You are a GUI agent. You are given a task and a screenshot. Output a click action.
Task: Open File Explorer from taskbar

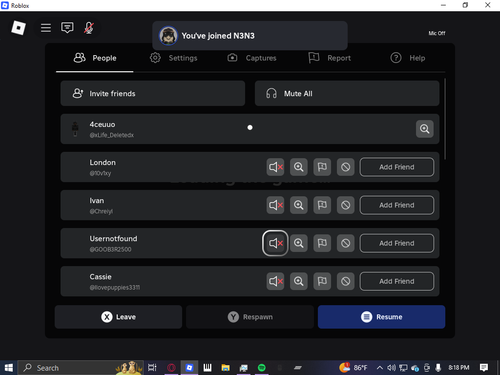pos(226,368)
